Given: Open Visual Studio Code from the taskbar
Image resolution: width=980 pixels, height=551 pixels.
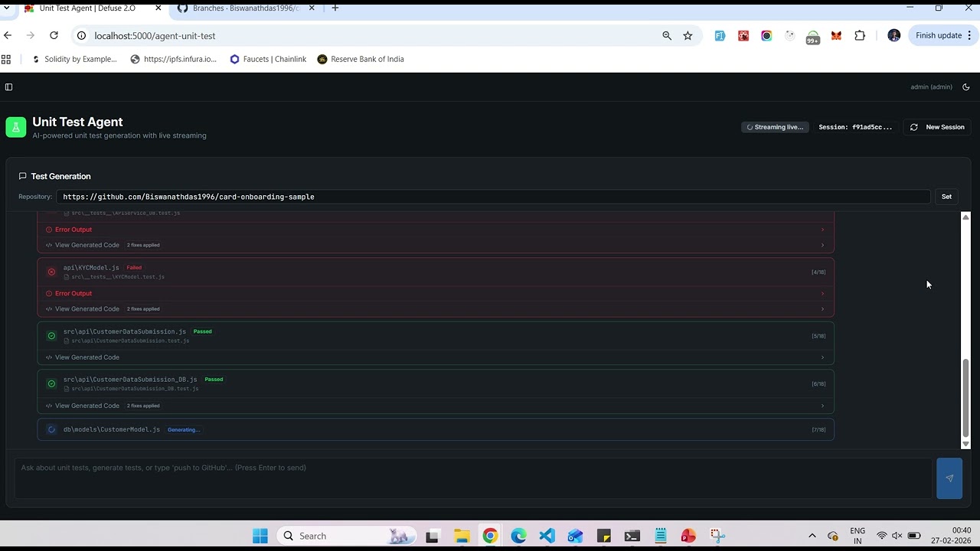Looking at the screenshot, I should click(x=547, y=536).
